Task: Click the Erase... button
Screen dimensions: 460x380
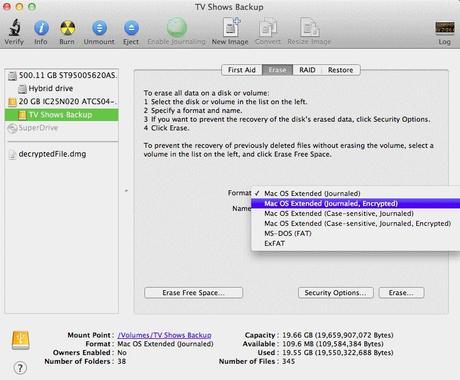Action: click(x=401, y=293)
